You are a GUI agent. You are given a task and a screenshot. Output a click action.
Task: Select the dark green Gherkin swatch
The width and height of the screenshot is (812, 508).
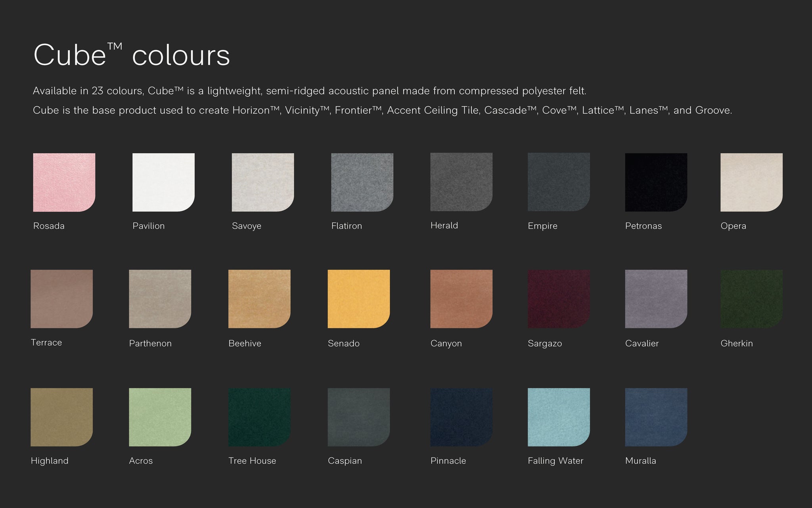coord(751,299)
